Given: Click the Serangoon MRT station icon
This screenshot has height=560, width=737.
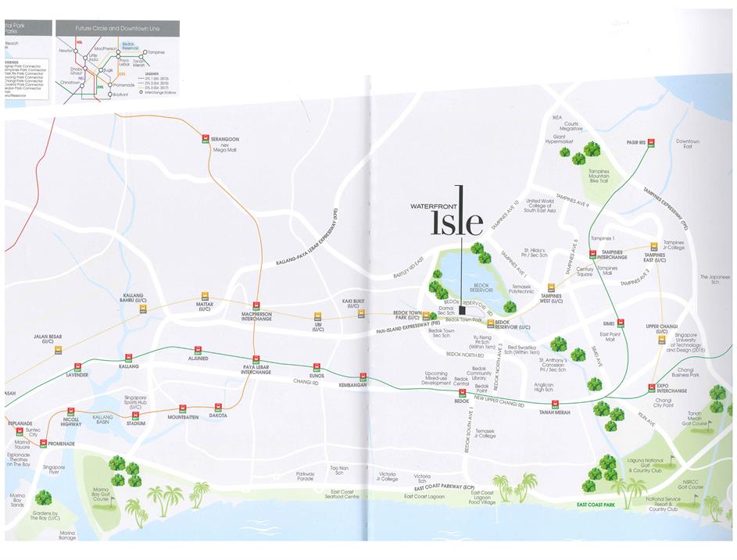Looking at the screenshot, I should pyautogui.click(x=203, y=130).
